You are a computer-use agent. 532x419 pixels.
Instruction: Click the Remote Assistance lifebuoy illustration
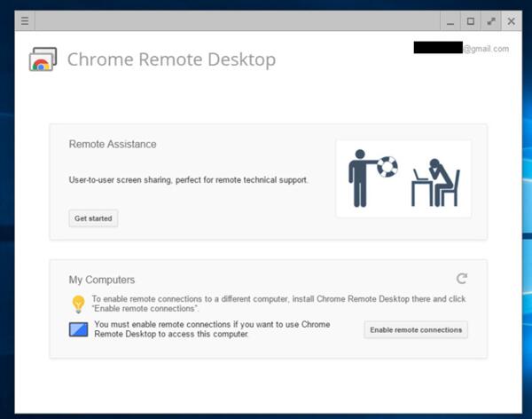[x=403, y=178]
